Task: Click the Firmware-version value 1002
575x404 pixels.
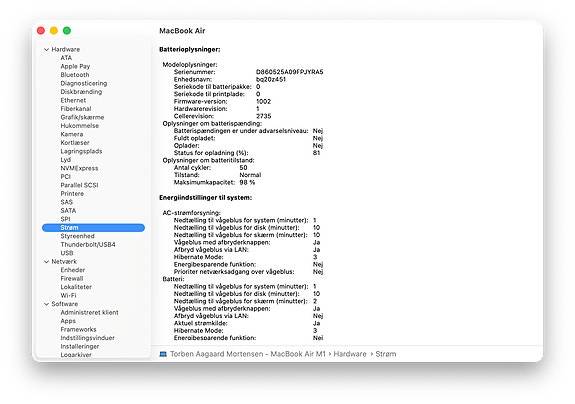Action: [x=263, y=101]
